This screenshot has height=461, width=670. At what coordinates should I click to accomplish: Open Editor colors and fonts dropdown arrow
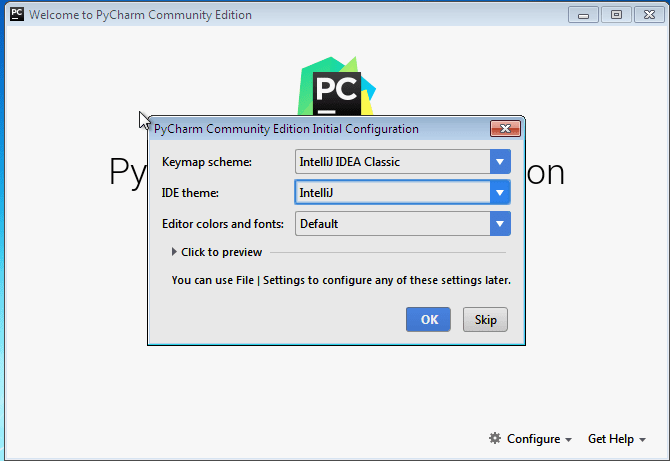[500, 224]
